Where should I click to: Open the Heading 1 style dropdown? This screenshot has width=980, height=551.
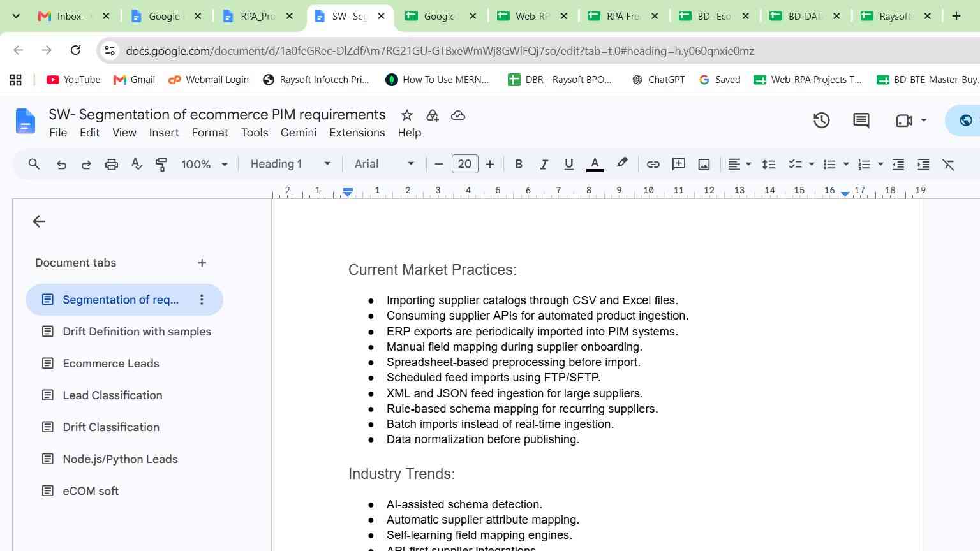(x=290, y=164)
